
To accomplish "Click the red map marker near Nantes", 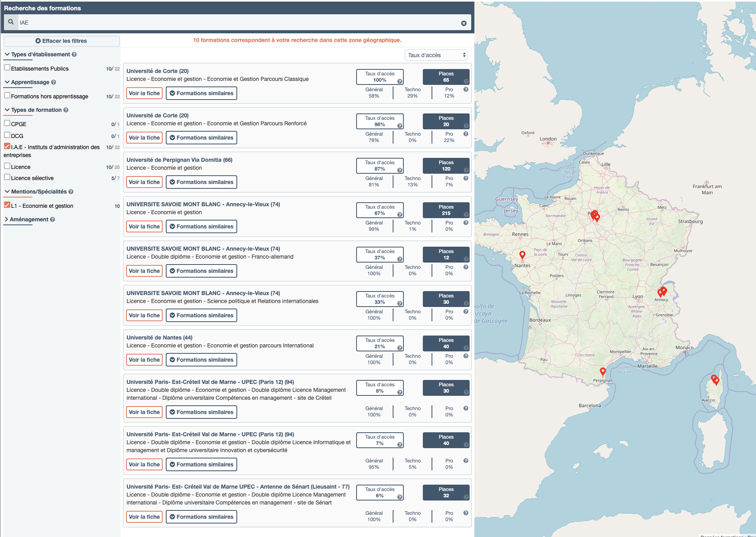I will tap(522, 255).
